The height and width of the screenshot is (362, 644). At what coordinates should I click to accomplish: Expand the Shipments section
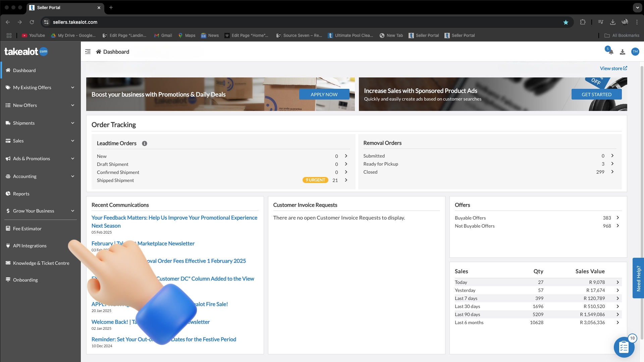(x=23, y=123)
